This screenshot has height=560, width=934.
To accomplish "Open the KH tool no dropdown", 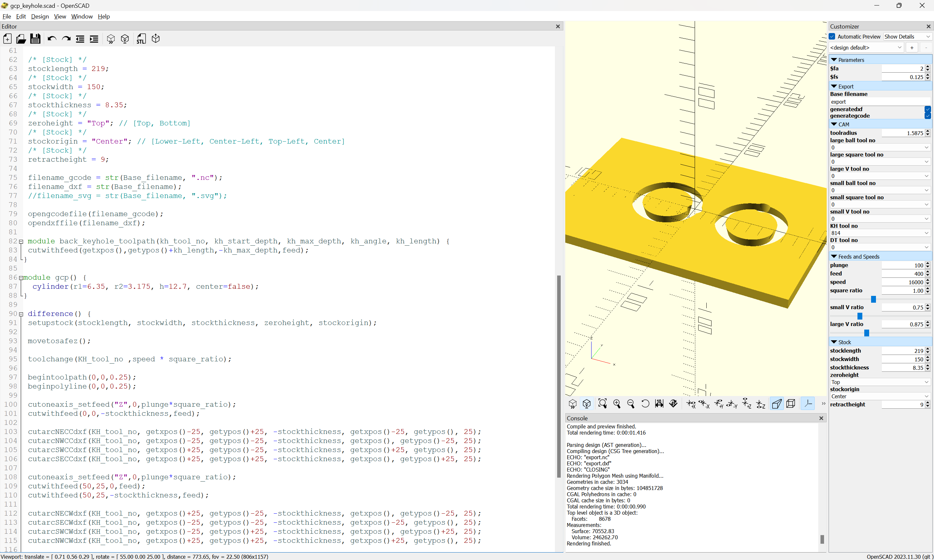I will (x=879, y=233).
